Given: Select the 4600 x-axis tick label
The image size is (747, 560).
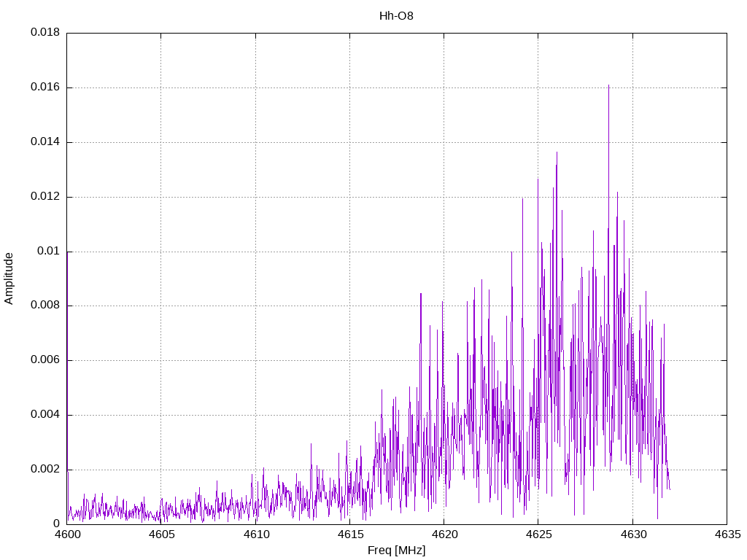Looking at the screenshot, I should tap(67, 534).
